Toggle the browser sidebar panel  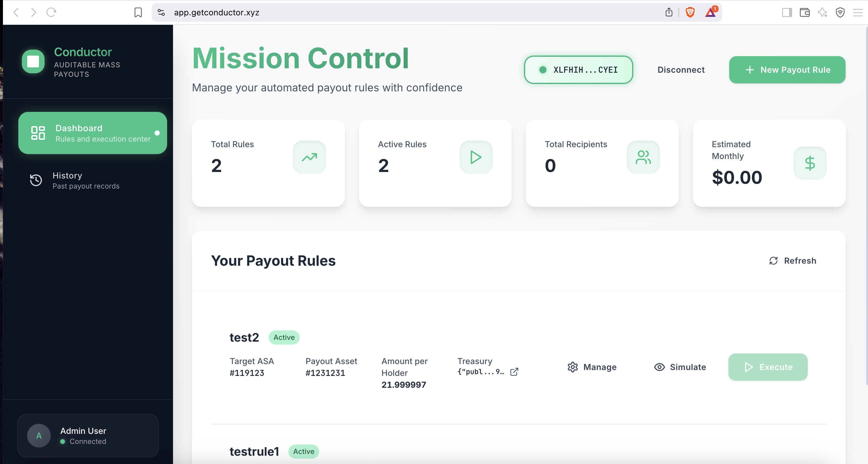point(787,12)
